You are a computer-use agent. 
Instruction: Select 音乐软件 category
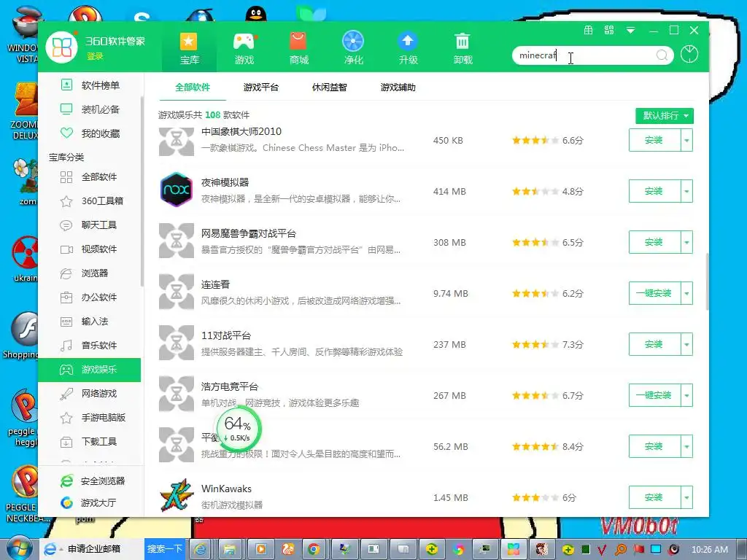pos(90,345)
